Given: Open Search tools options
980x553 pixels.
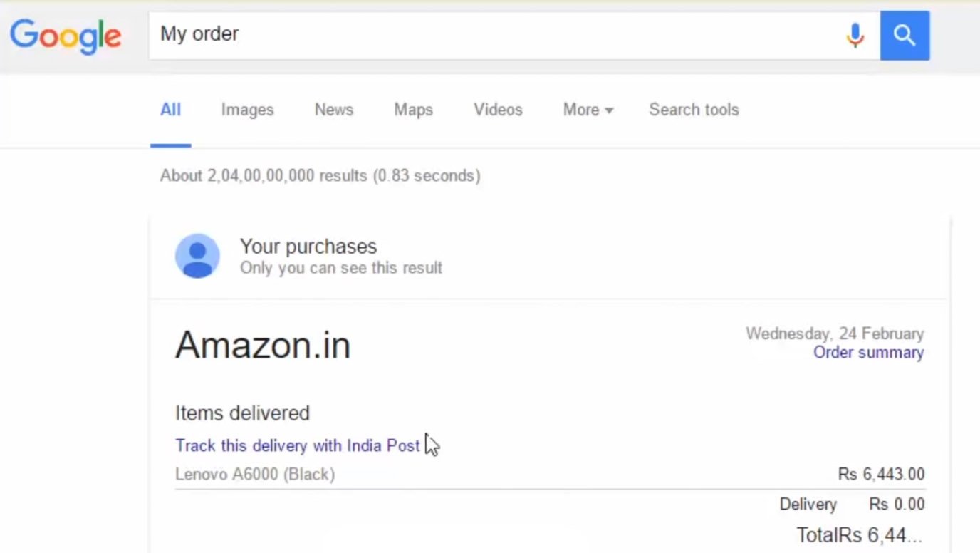Looking at the screenshot, I should pyautogui.click(x=694, y=110).
